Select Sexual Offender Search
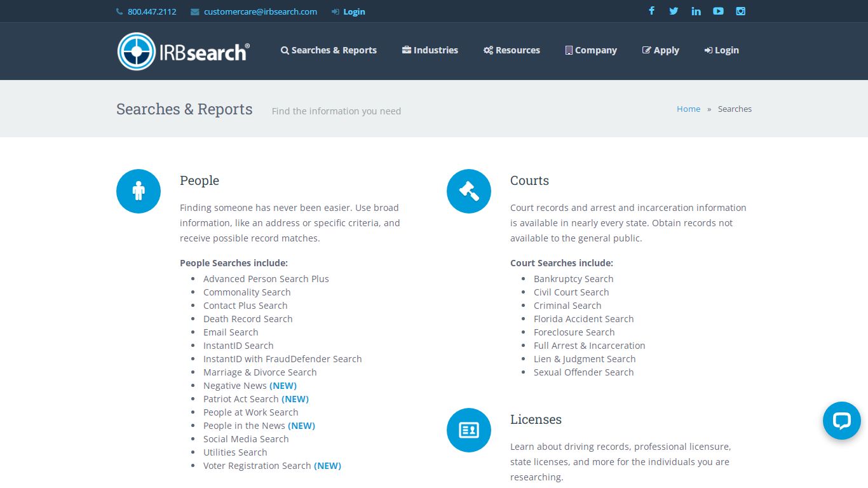 [x=584, y=372]
